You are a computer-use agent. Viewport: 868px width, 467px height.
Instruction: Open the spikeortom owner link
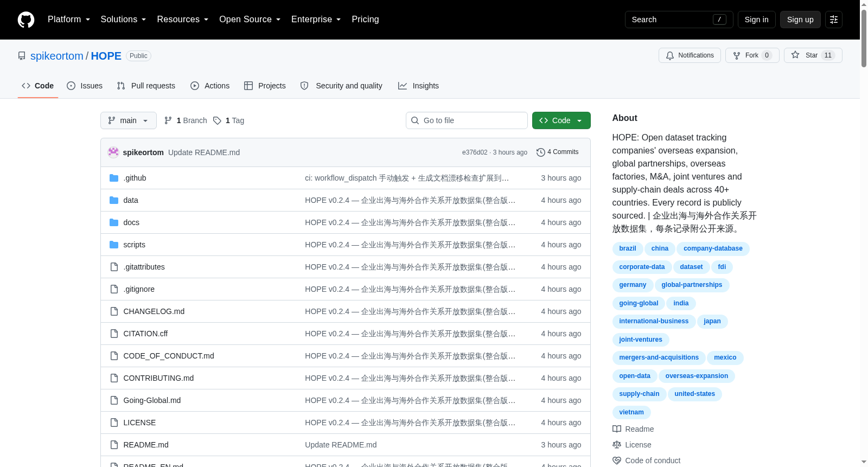pos(57,56)
